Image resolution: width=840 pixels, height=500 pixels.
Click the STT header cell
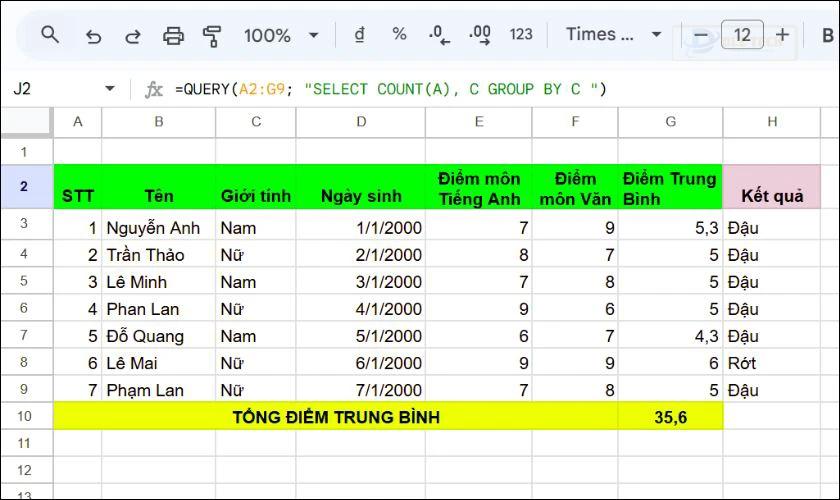(78, 187)
